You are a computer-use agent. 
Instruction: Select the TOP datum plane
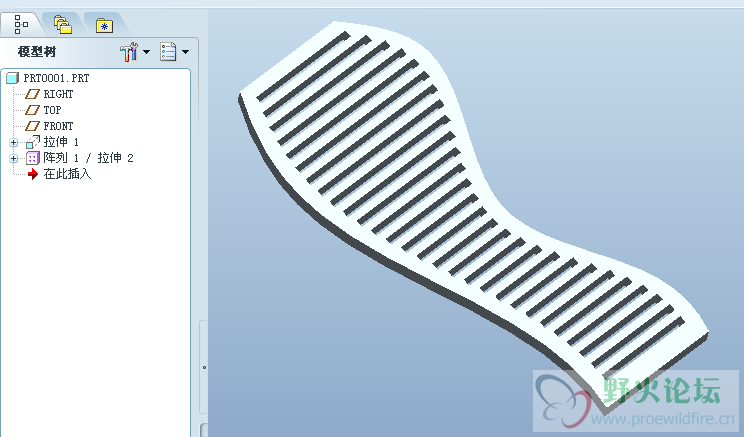pyautogui.click(x=52, y=110)
